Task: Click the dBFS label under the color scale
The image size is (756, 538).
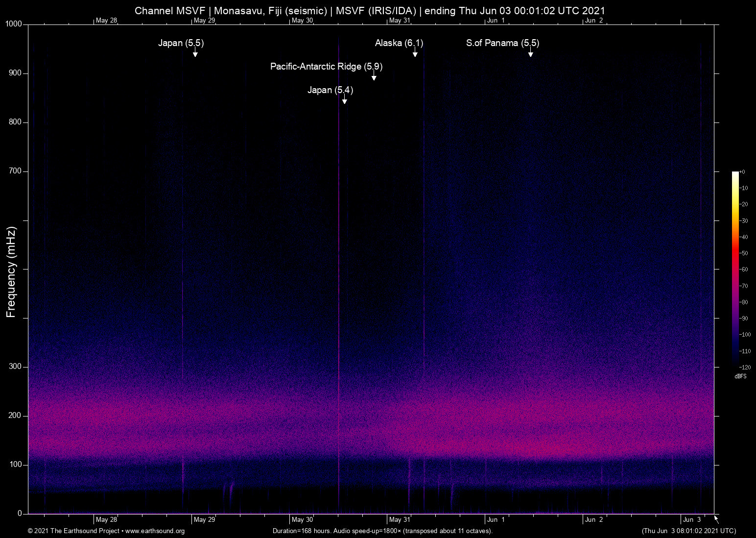Action: coord(740,376)
